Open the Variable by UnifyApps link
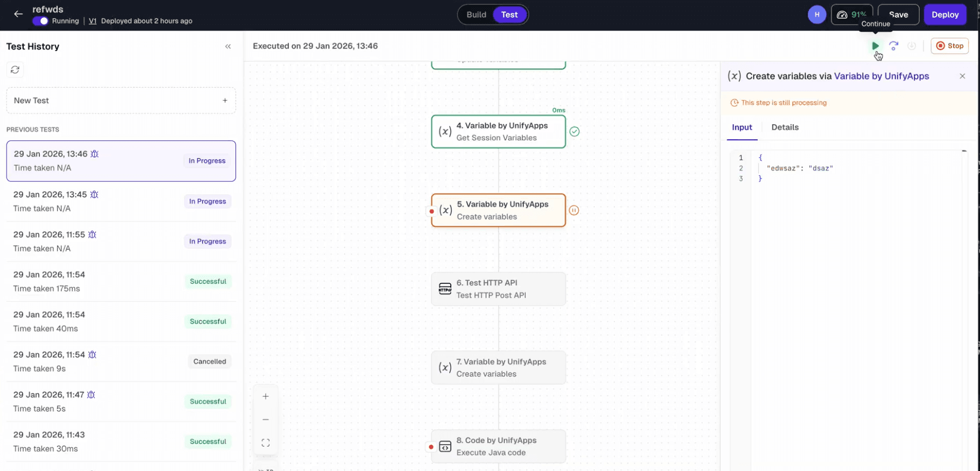 pos(881,76)
